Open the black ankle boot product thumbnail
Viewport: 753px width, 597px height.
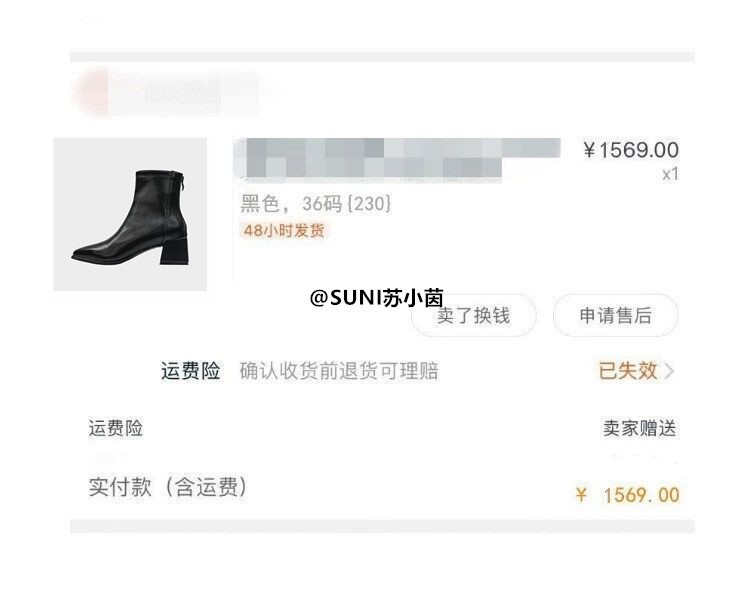tap(130, 214)
